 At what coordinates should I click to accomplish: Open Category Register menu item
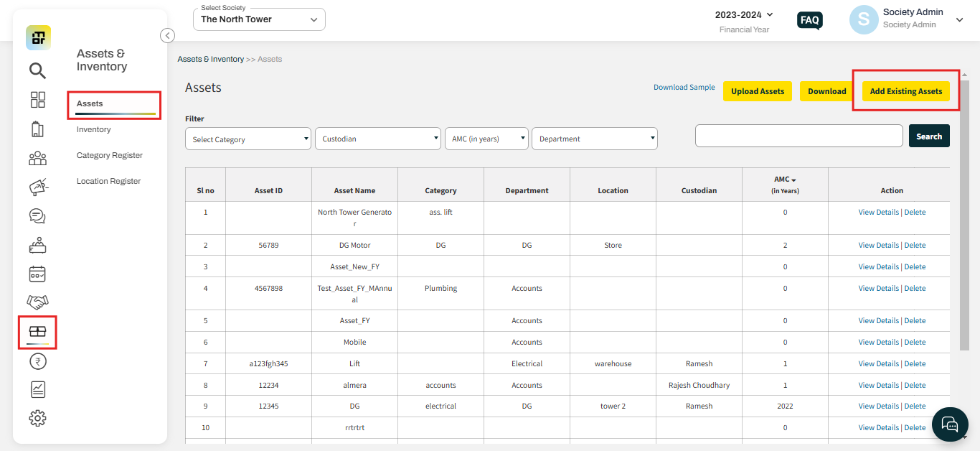click(x=110, y=156)
